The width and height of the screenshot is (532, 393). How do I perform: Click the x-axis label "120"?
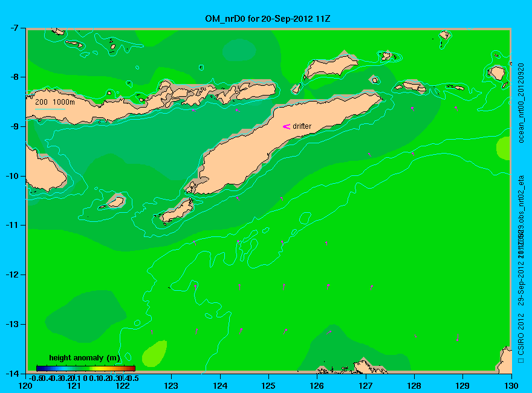pos(26,386)
